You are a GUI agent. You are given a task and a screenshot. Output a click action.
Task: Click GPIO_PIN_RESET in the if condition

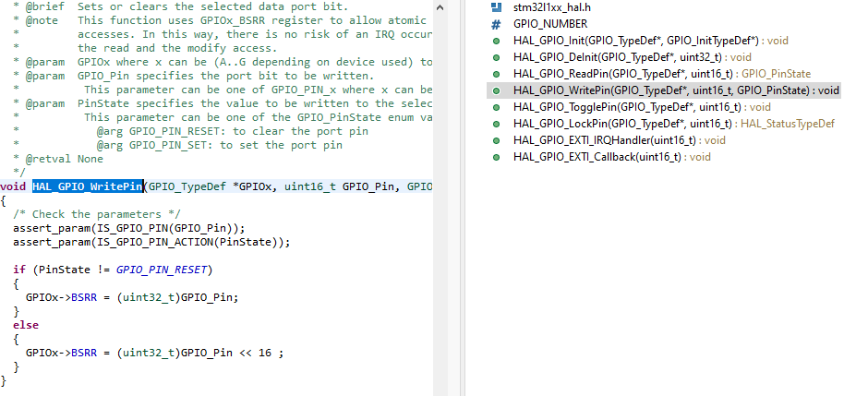(163, 270)
